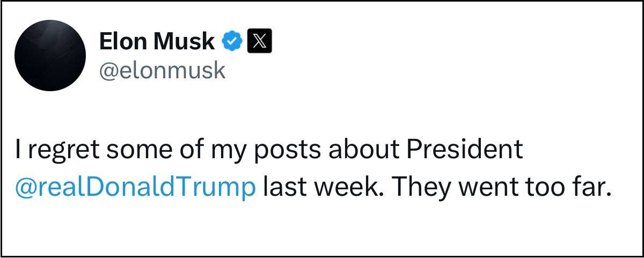Screen dimensions: 644x258
Task: Open the @realDonaldTrump mention link
Action: click(135, 188)
